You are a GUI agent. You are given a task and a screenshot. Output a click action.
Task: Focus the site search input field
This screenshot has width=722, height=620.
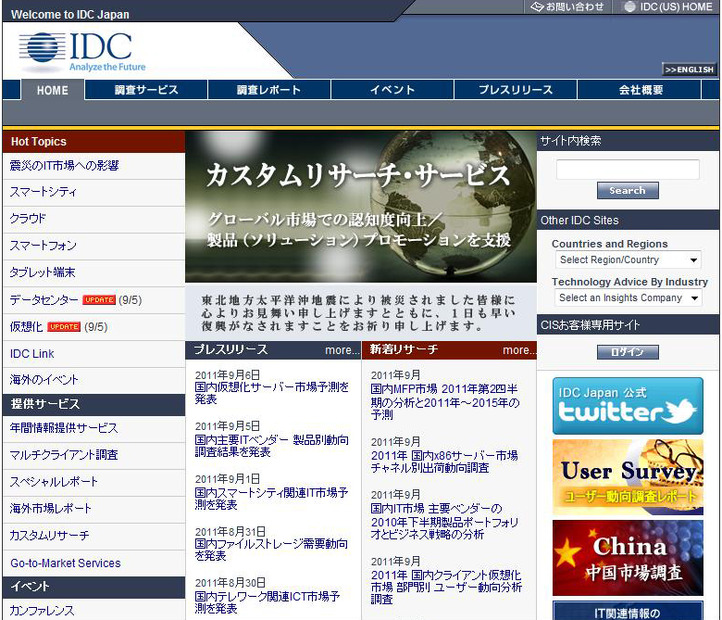click(628, 170)
